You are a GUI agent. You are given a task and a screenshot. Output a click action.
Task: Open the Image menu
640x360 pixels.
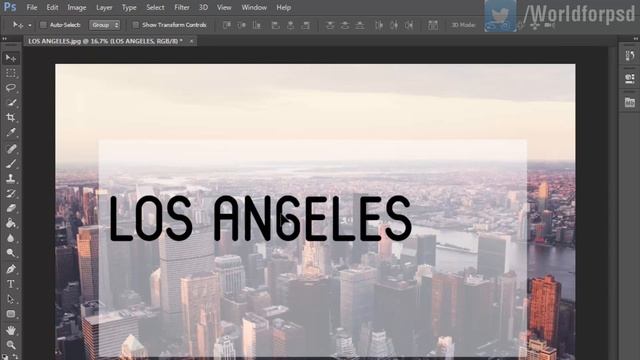tap(77, 7)
